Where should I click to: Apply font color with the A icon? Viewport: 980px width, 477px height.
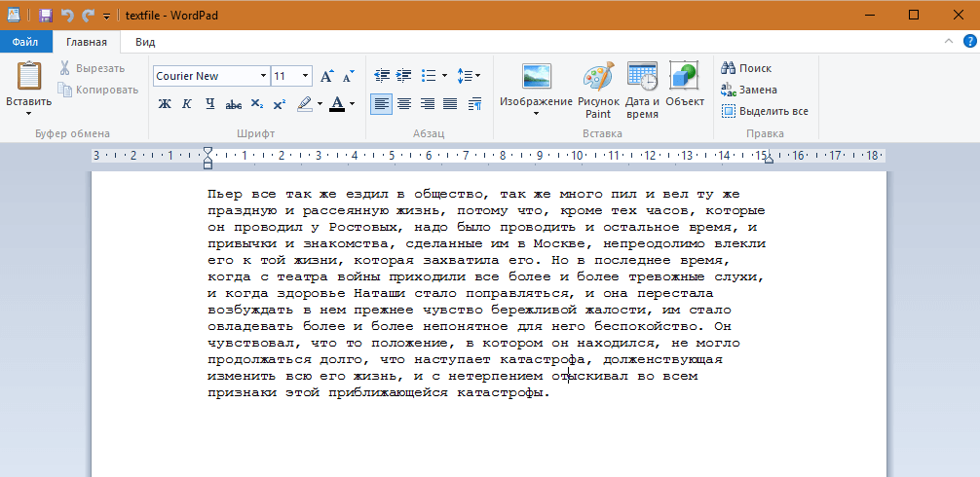(x=337, y=103)
